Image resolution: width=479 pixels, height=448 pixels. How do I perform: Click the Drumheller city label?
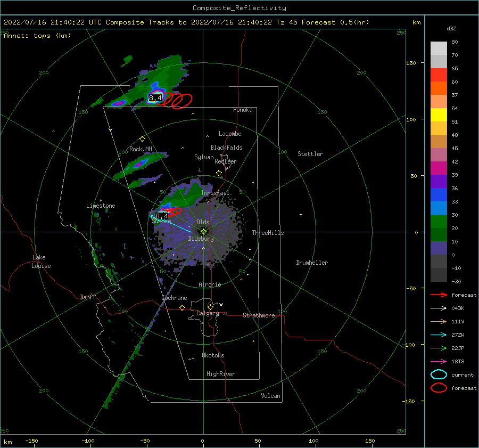pyautogui.click(x=312, y=263)
